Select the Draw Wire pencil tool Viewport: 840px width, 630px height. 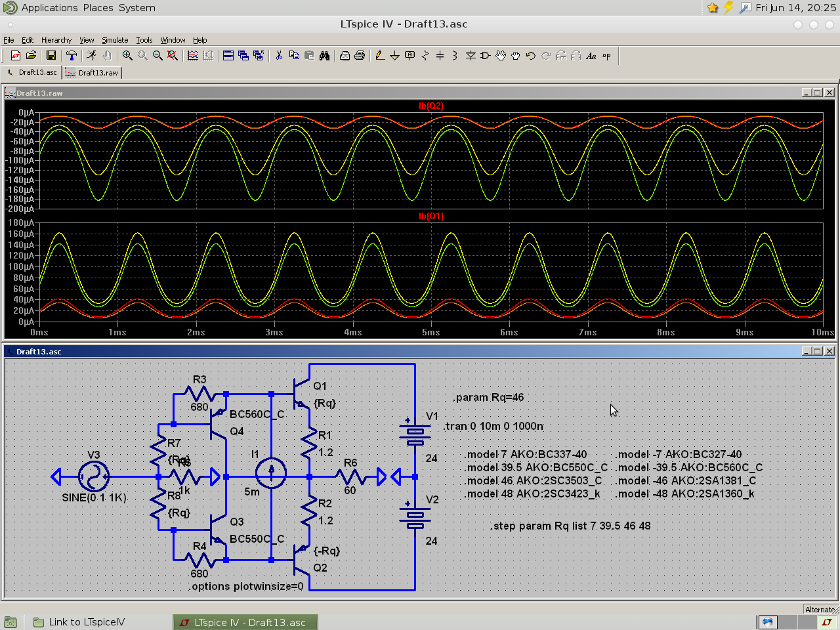click(x=380, y=56)
